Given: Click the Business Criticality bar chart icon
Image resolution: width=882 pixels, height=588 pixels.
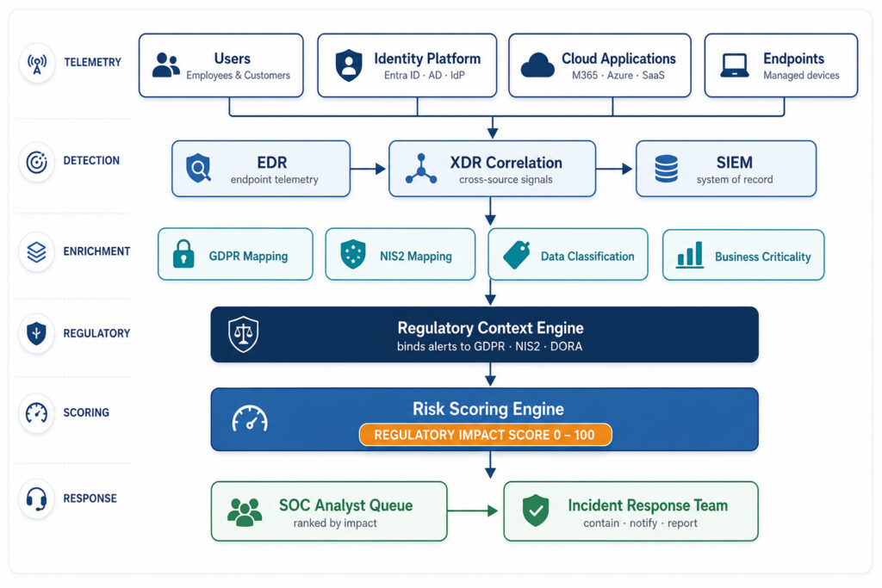Looking at the screenshot, I should [690, 255].
